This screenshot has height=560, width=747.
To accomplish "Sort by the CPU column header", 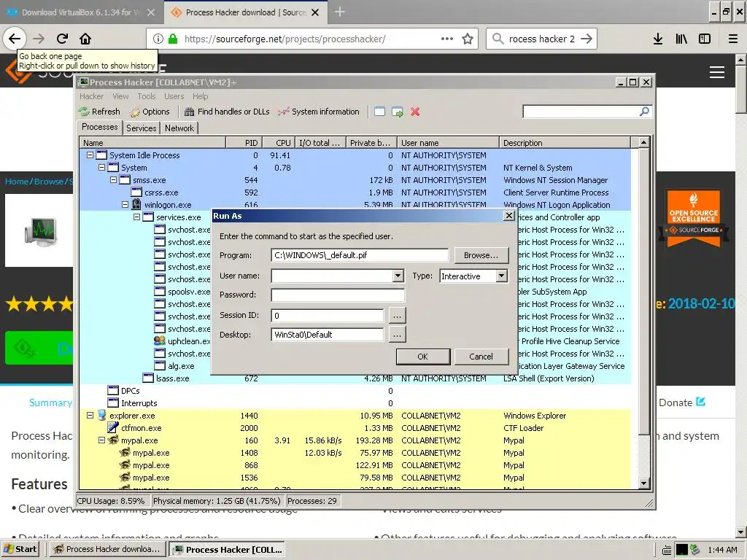I will [x=278, y=143].
